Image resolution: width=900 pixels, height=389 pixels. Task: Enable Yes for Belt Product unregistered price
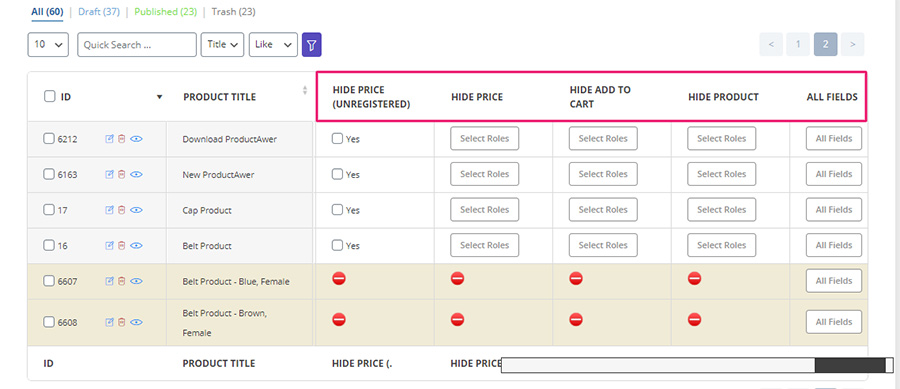pos(338,245)
